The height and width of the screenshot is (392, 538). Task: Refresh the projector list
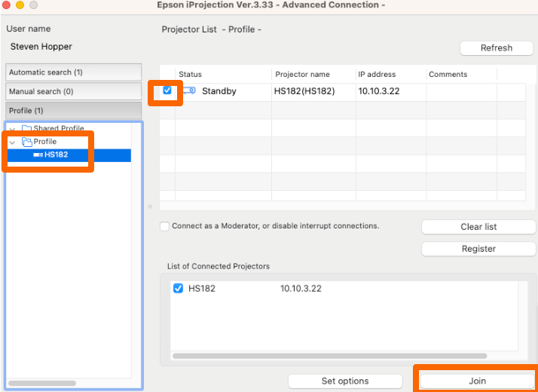tap(496, 48)
